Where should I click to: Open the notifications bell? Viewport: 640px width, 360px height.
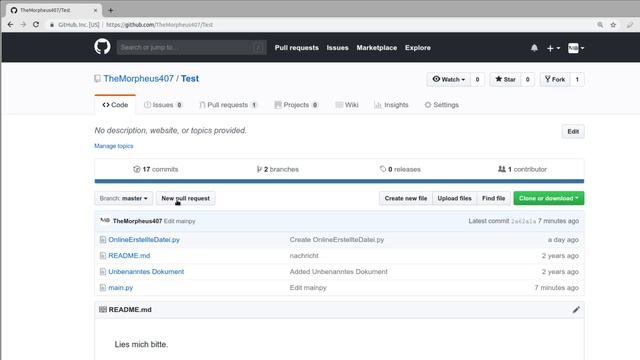coord(534,48)
